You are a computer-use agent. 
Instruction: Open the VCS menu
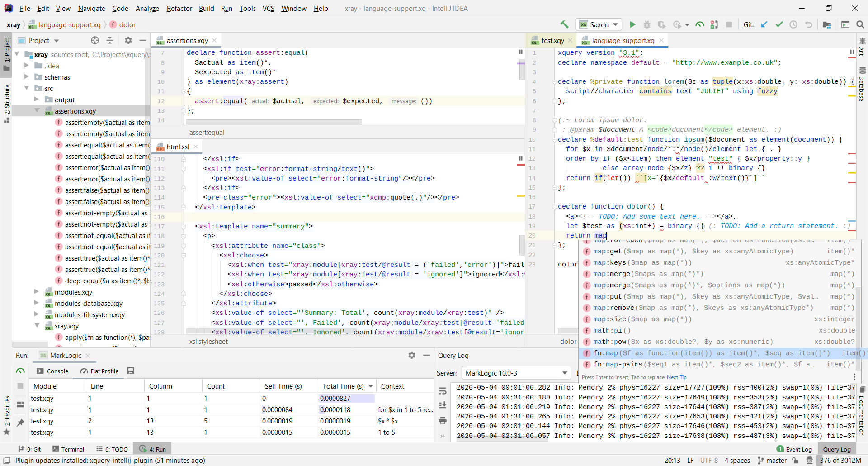point(269,8)
